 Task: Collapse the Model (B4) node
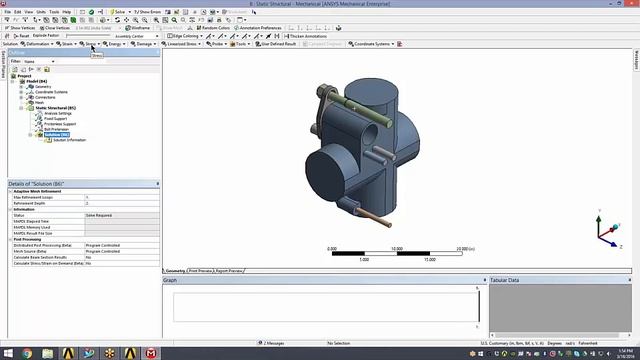pos(13,81)
